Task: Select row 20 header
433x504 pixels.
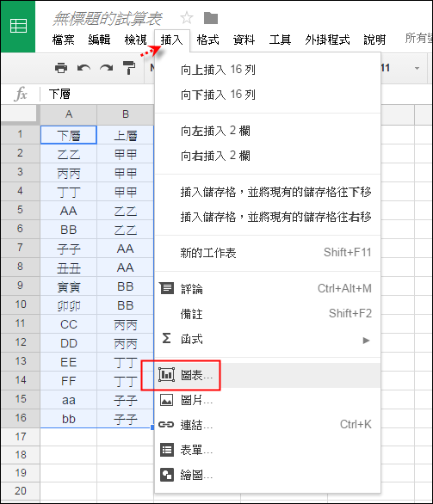Action: click(21, 491)
